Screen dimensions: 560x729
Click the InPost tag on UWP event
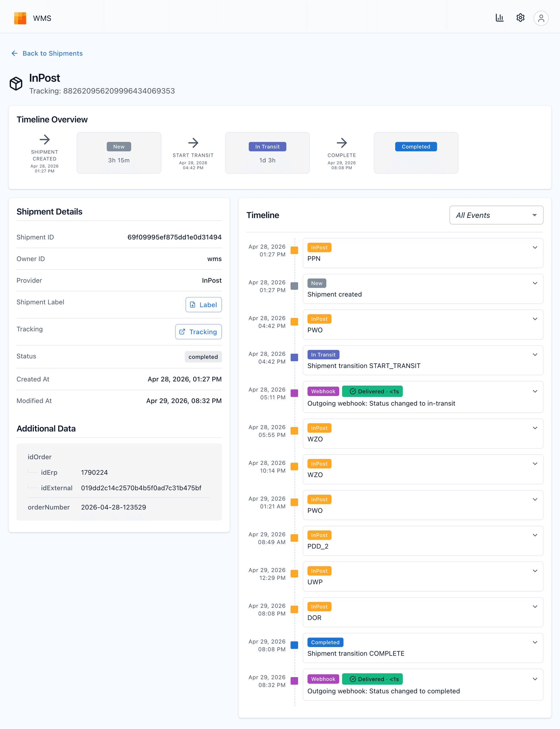319,570
